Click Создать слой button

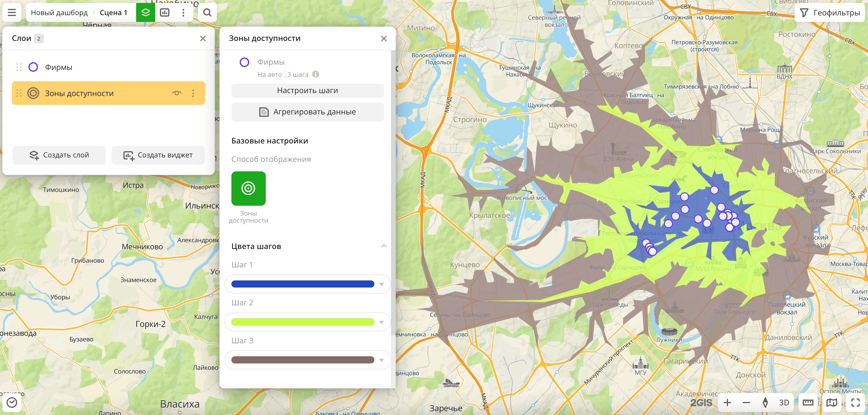[59, 155]
